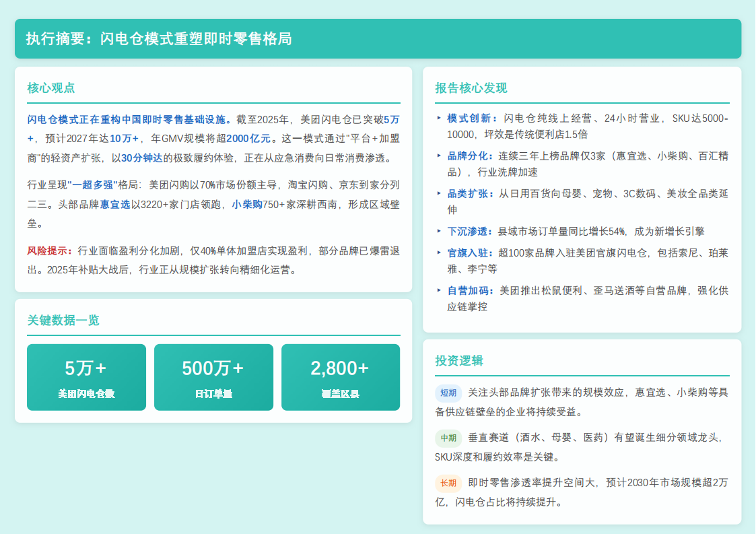Click the arrow bullet beside 自营加码

(x=440, y=291)
